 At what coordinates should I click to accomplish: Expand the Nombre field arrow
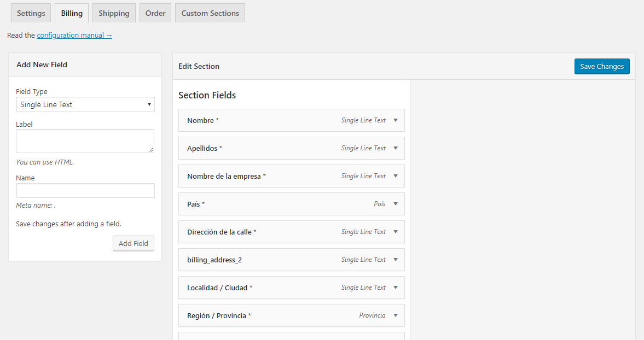coord(396,120)
